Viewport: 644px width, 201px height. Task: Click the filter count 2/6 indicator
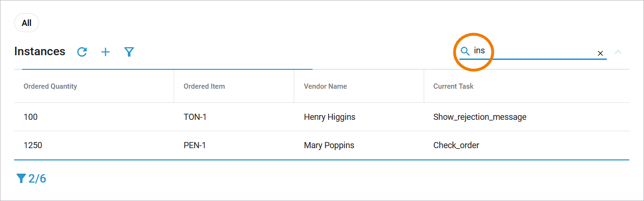click(x=32, y=178)
